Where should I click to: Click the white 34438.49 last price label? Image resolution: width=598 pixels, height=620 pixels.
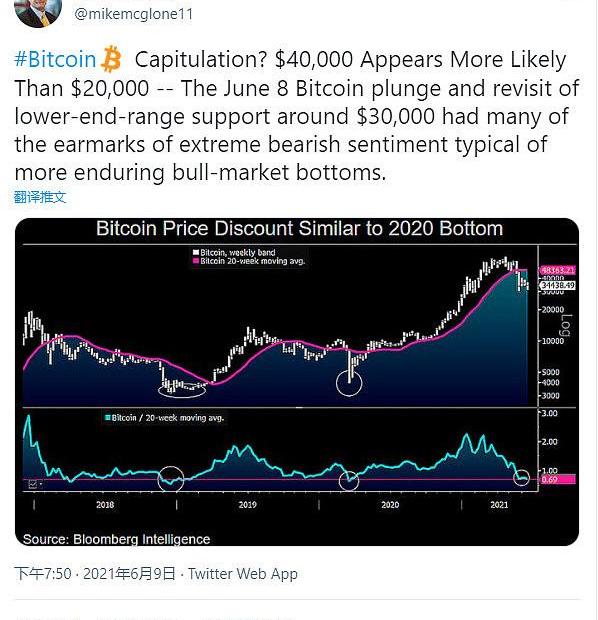(557, 285)
